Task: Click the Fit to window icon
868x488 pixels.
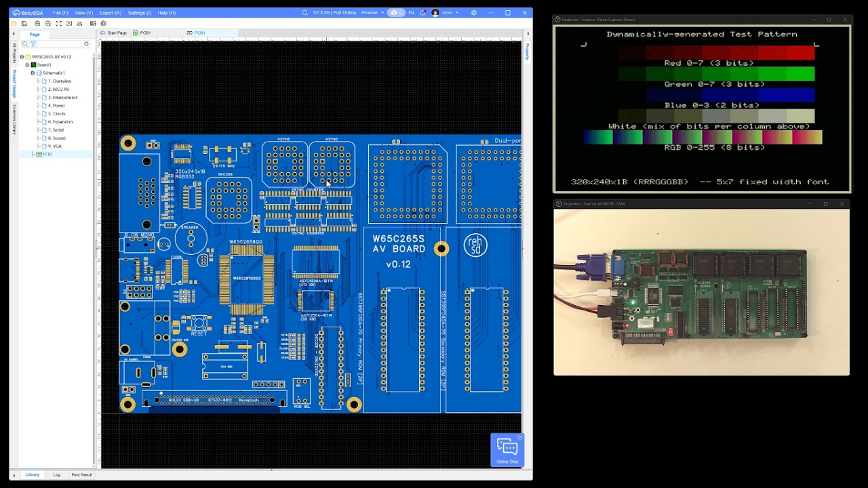Action: tap(58, 23)
